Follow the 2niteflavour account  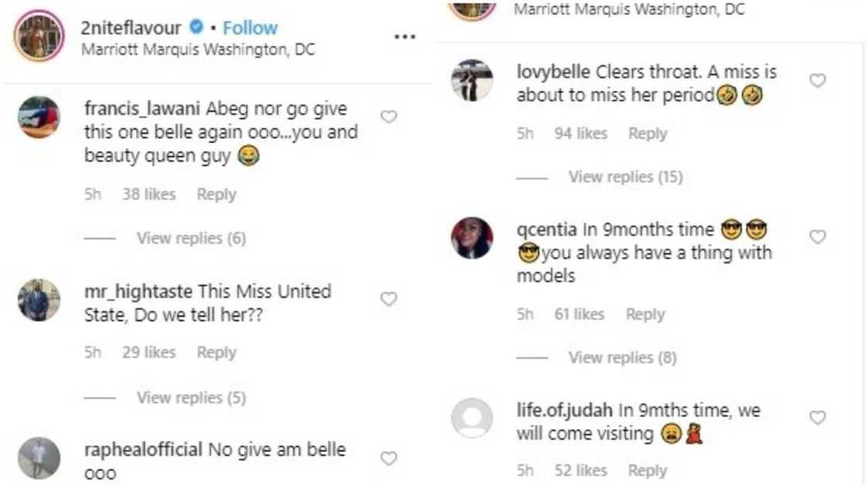(250, 26)
